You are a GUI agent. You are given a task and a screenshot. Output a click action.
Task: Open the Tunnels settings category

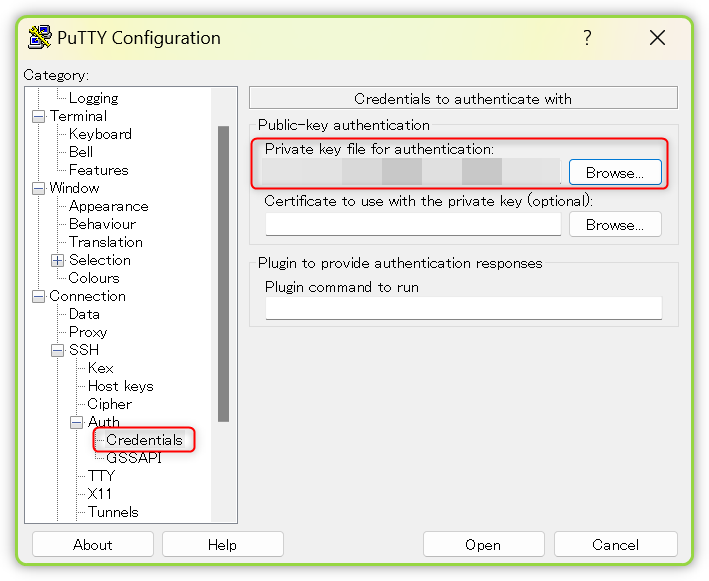pos(113,512)
